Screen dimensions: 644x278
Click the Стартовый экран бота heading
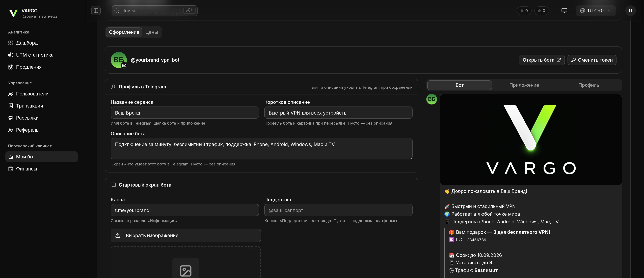(145, 185)
